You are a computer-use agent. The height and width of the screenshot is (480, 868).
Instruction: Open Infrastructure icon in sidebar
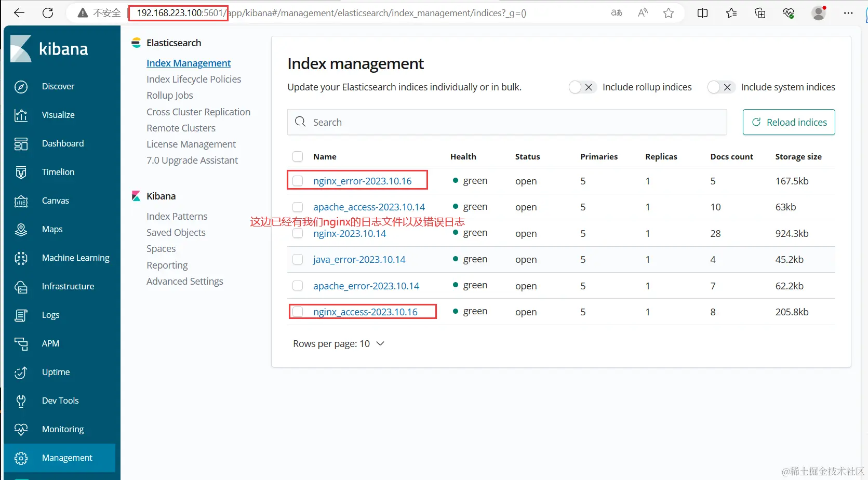21,287
